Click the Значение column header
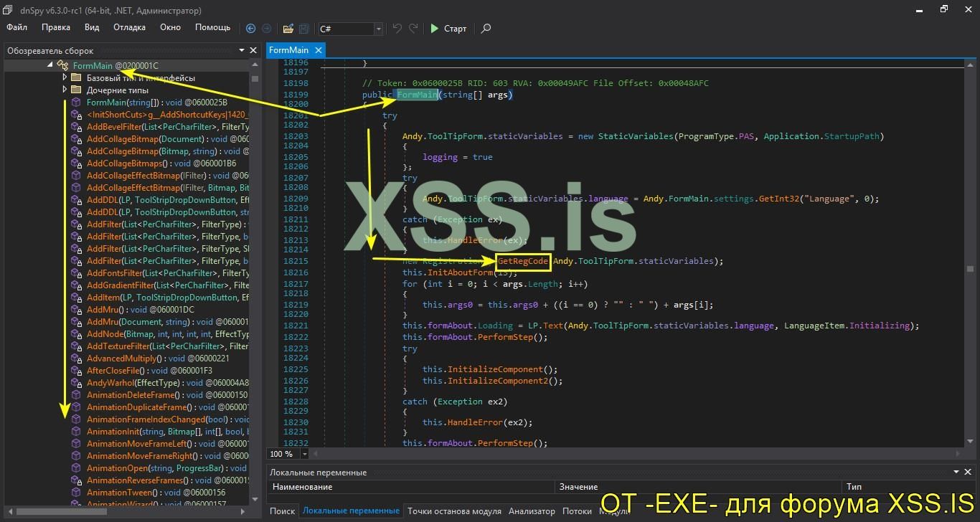Viewport: 980px width, 522px height. (x=578, y=487)
